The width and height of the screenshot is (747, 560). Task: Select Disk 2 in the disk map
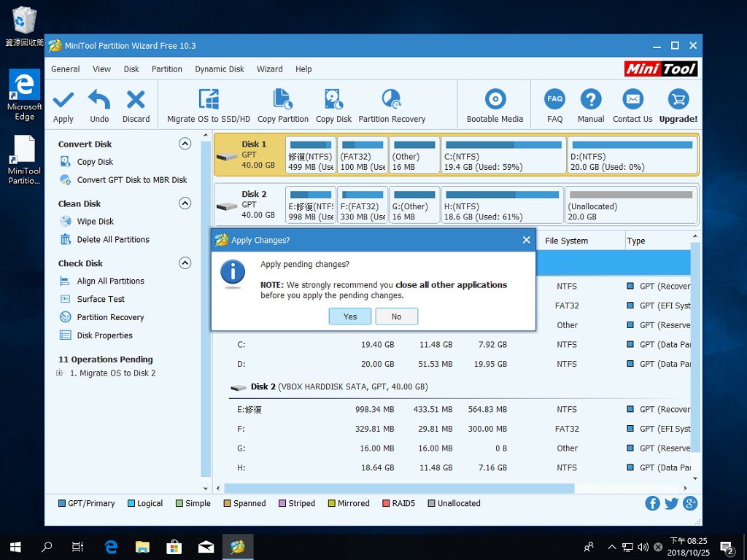point(249,205)
